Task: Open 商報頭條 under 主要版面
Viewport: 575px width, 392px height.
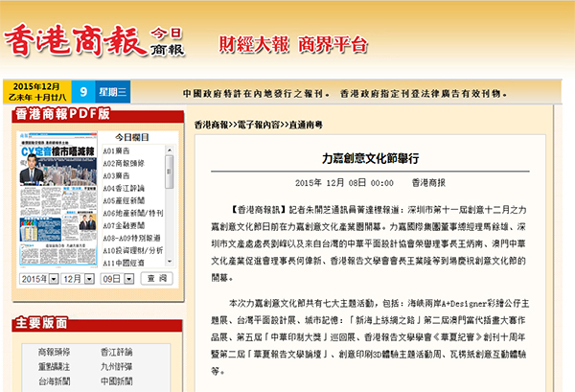Action: click(x=54, y=352)
